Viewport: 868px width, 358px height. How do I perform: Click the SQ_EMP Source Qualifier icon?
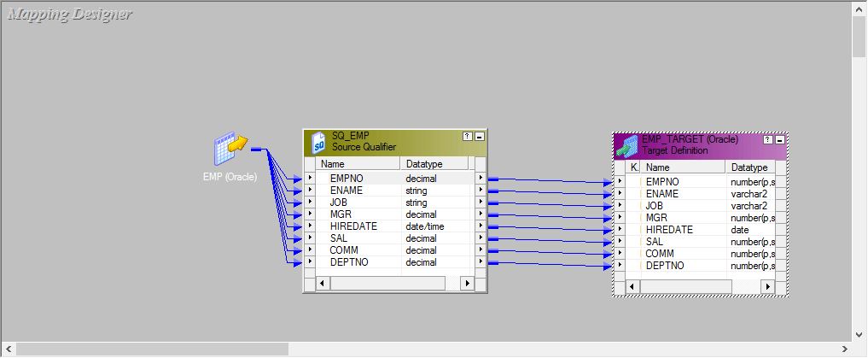click(x=319, y=142)
